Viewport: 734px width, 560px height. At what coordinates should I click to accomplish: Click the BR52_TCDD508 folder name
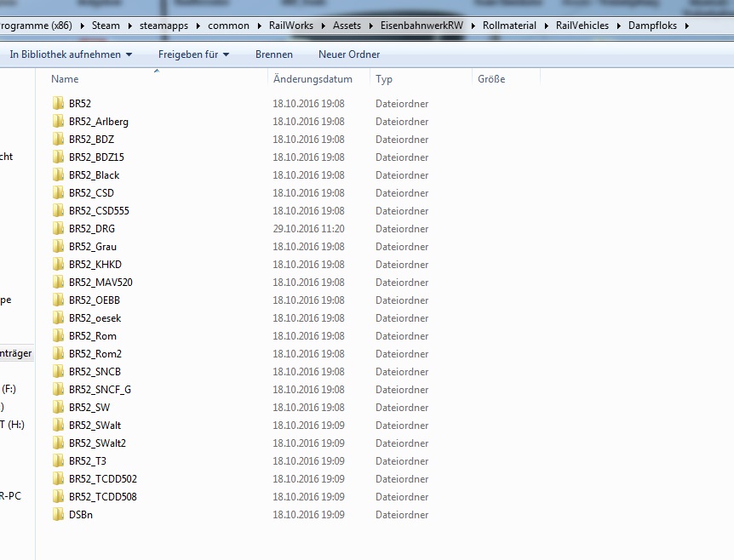coord(103,496)
